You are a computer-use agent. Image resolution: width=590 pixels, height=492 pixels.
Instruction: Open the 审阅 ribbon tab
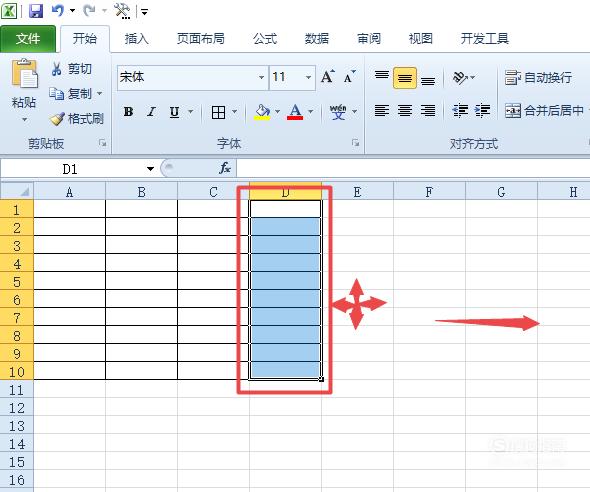pos(369,38)
